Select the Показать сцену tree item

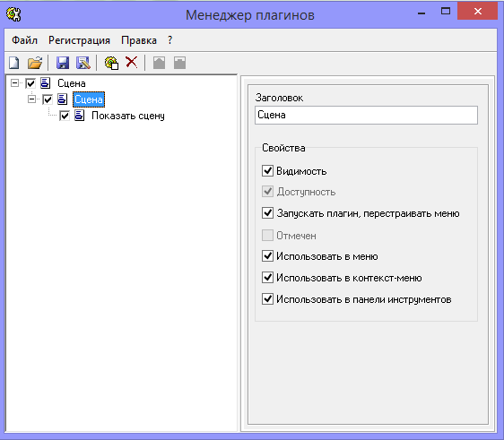click(x=128, y=116)
